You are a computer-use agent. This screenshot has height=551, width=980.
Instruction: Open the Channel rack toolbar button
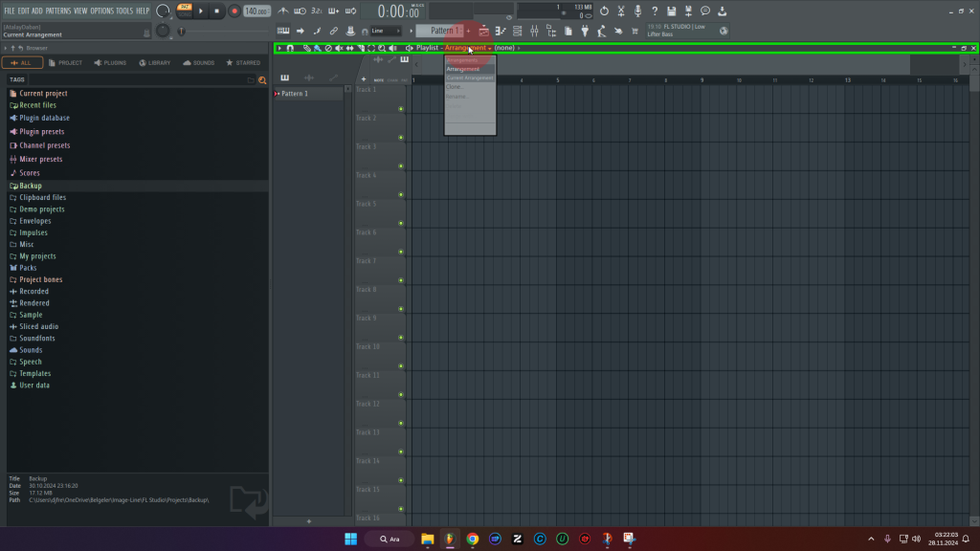[x=518, y=31]
